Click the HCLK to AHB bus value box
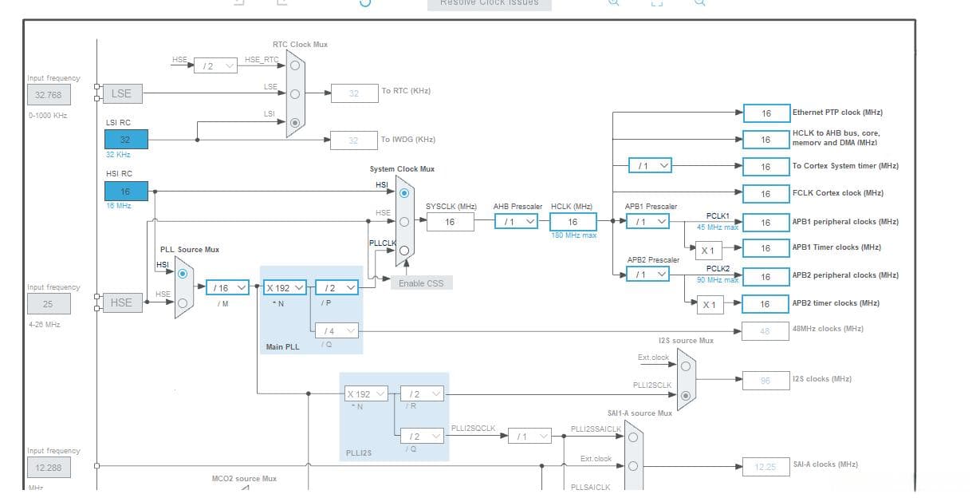This screenshot has width=980, height=498. (766, 140)
